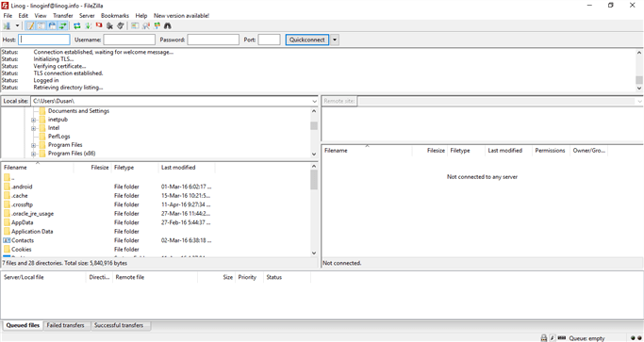This screenshot has height=342, width=644.
Task: Select the .android folder
Action: (22, 187)
